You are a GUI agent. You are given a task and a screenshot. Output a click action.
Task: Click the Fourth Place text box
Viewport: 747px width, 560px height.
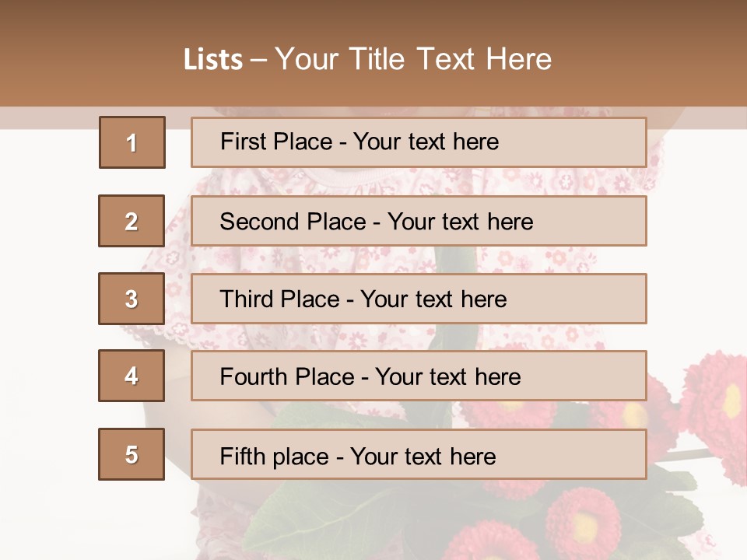coord(419,376)
